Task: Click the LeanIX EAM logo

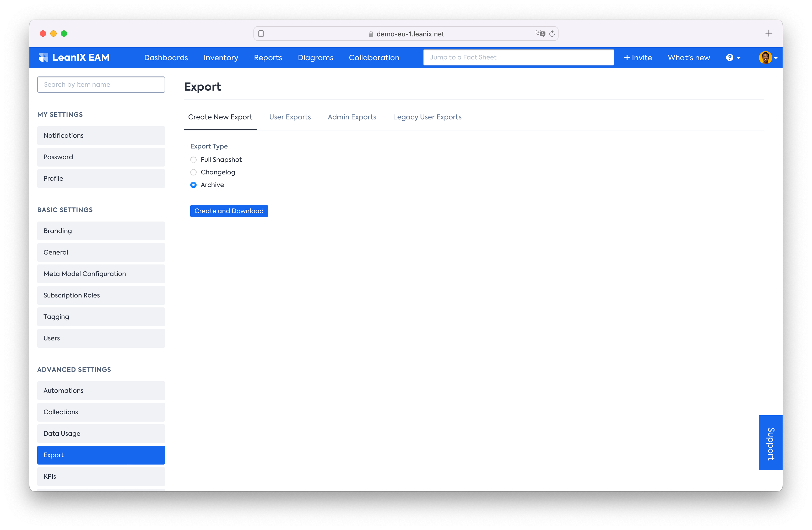Action: (x=74, y=57)
